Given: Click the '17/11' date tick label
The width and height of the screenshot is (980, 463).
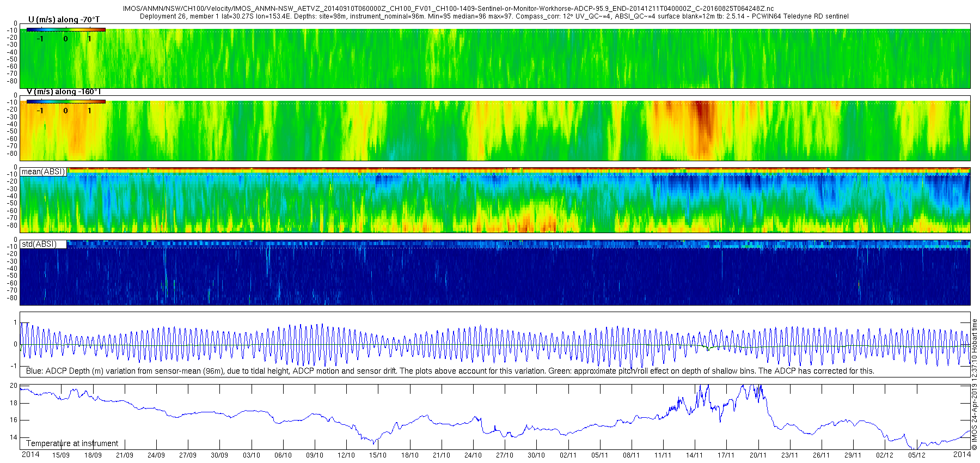Looking at the screenshot, I should pyautogui.click(x=726, y=455).
